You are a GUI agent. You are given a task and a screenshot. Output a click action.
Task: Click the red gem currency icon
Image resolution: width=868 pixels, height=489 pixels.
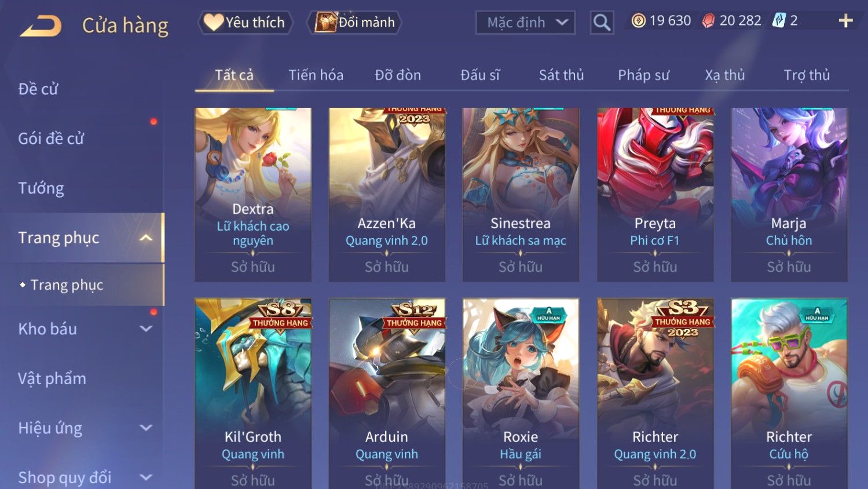(708, 21)
